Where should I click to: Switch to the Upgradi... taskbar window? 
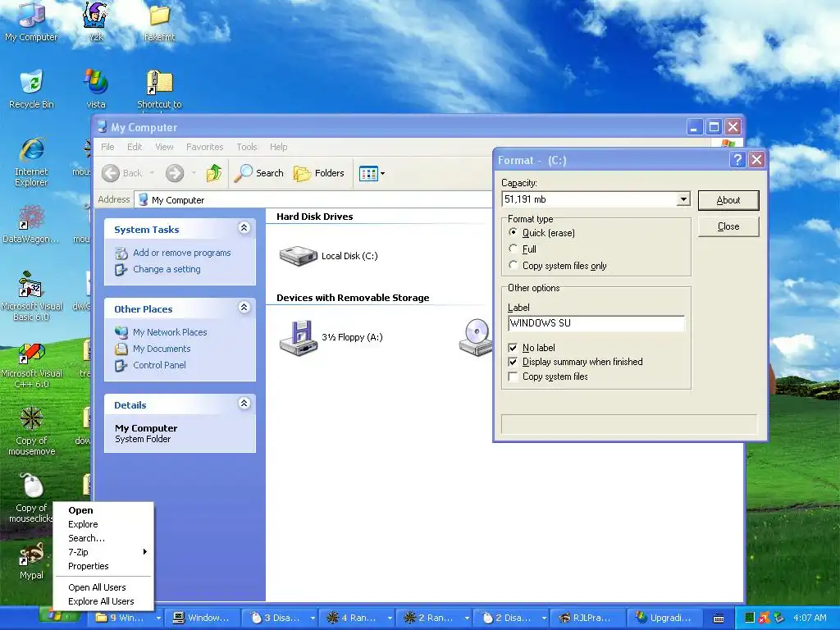[663, 618]
